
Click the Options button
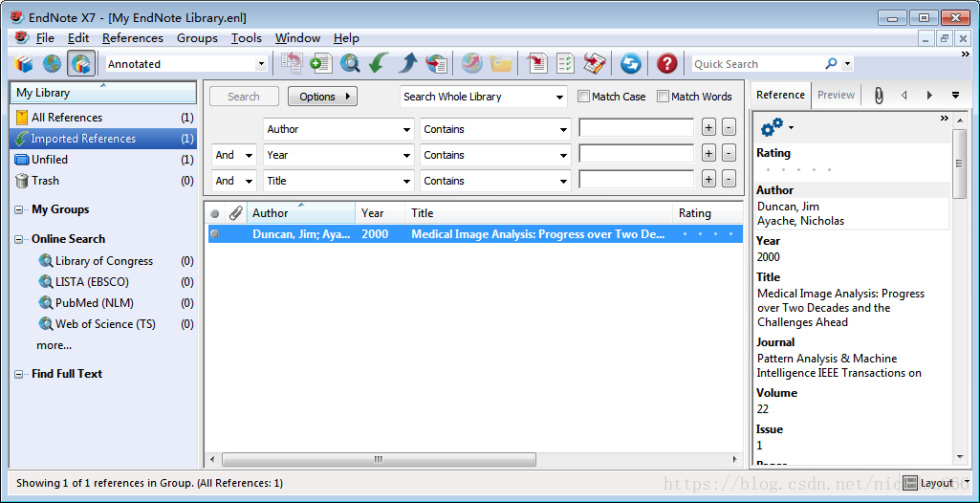coord(322,97)
